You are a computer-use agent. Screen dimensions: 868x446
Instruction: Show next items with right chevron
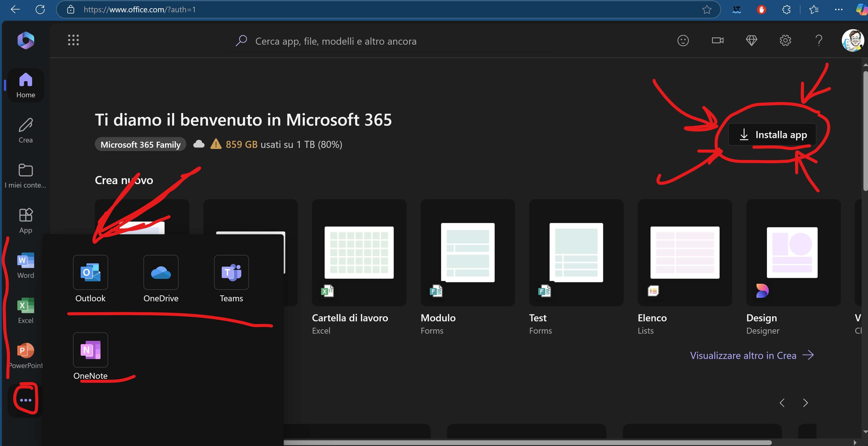pyautogui.click(x=805, y=403)
